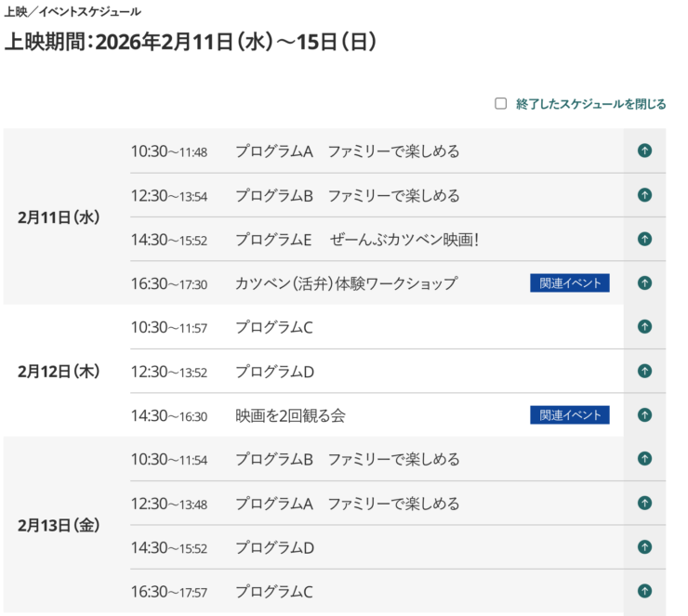Open プログラムE ぜーんぶカツベン映画! title
The height and width of the screenshot is (616, 688).
click(356, 240)
